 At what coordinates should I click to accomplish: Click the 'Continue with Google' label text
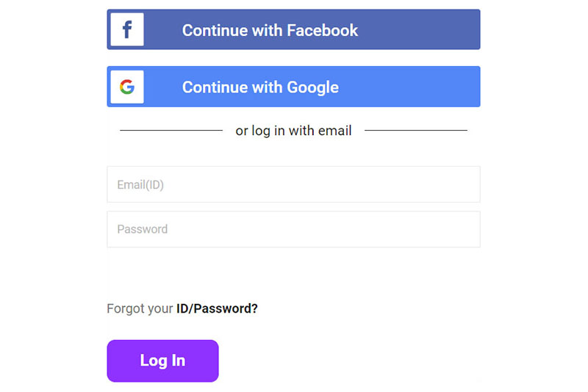(x=260, y=87)
